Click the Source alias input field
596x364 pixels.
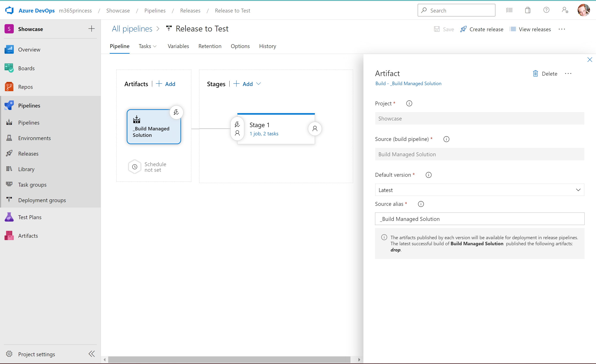click(479, 219)
